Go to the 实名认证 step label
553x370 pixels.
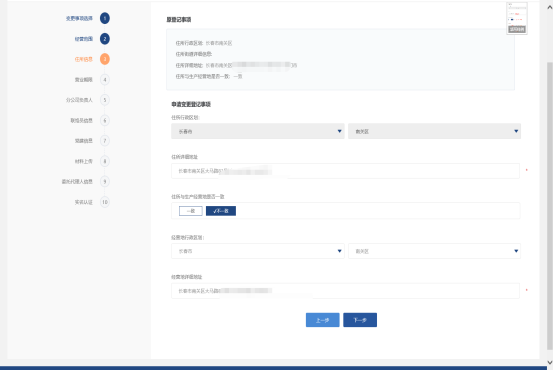pyautogui.click(x=84, y=202)
